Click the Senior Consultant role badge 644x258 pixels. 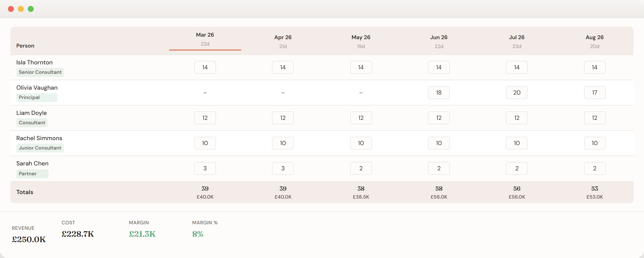[40, 72]
